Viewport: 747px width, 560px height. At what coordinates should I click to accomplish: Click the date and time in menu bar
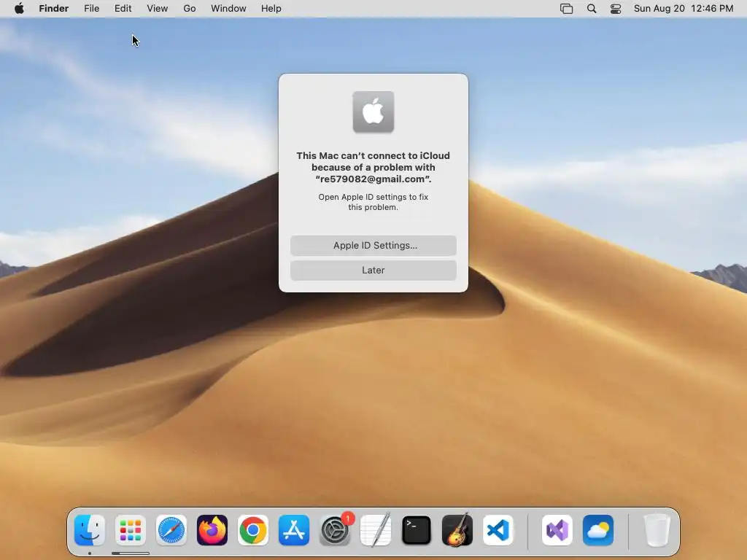[x=684, y=9]
